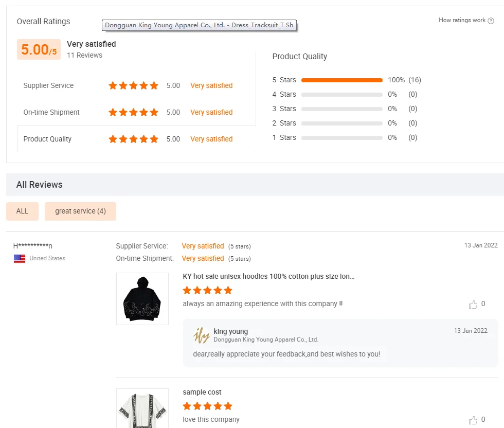Click the 11 Reviews count text
The image size is (504, 428).
(x=84, y=56)
